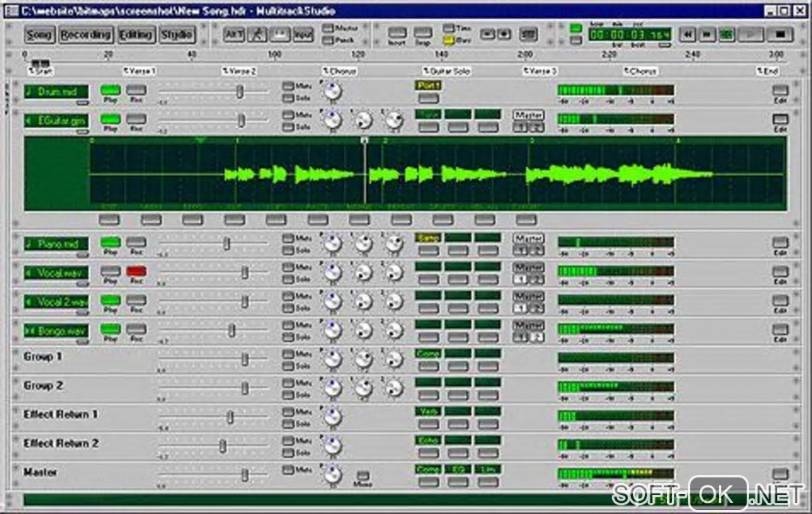Solo the EGuitar track
This screenshot has height=514, width=812.
pos(288,127)
